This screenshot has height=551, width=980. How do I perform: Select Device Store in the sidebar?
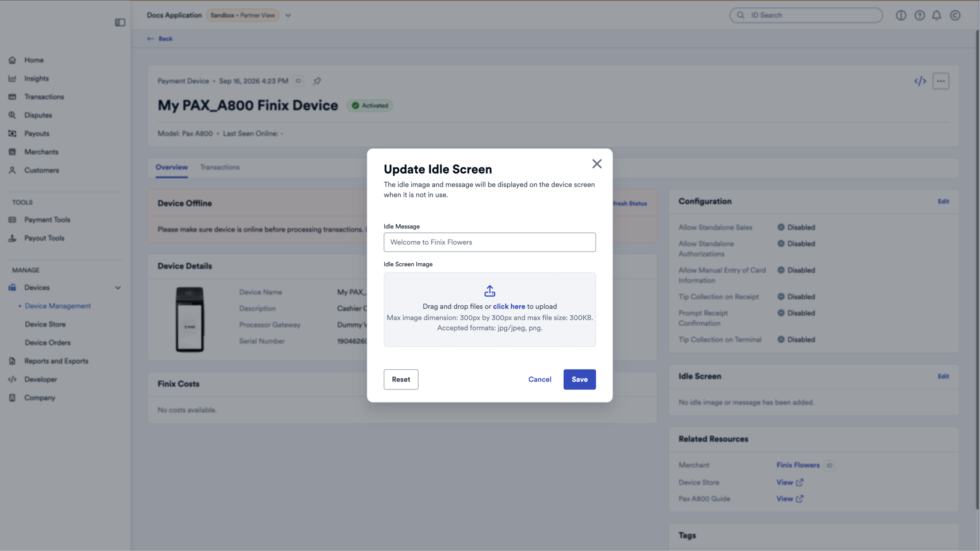[45, 324]
